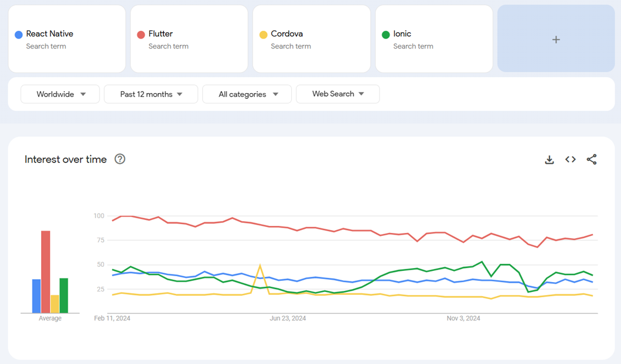
Task: Open the help icon beside Interest over time
Action: coord(120,159)
